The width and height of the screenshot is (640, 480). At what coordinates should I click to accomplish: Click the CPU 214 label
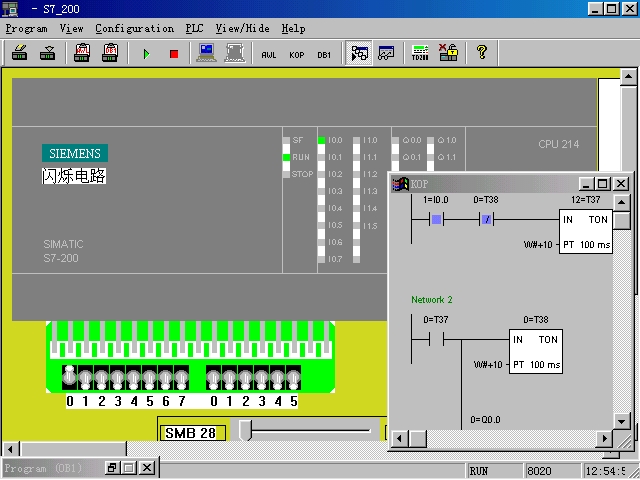pyautogui.click(x=558, y=144)
